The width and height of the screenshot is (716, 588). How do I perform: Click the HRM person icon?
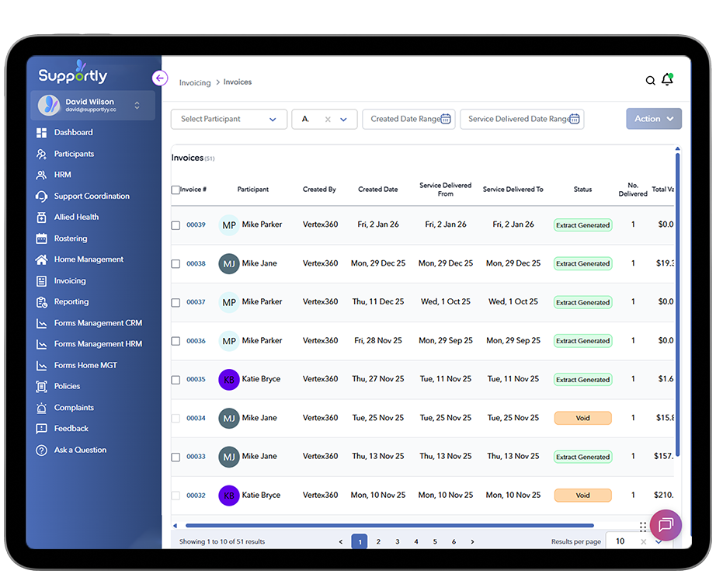[x=42, y=175]
